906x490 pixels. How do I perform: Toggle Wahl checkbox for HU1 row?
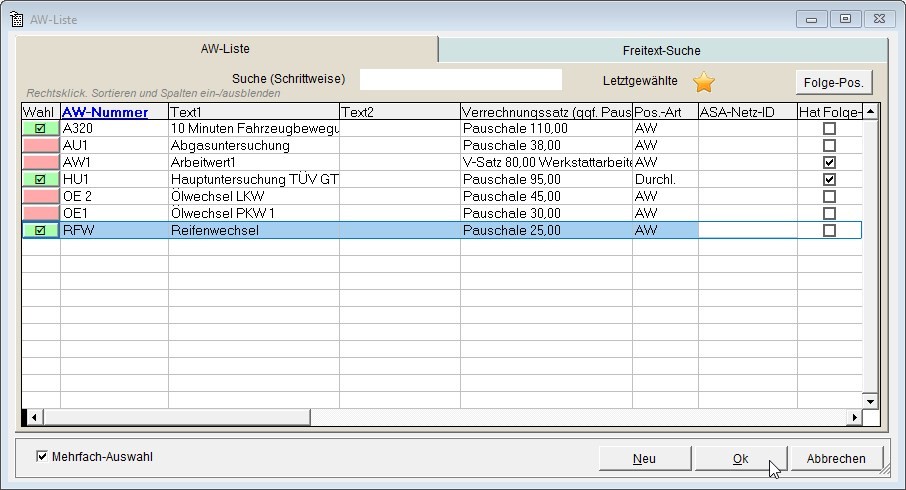pyautogui.click(x=40, y=179)
